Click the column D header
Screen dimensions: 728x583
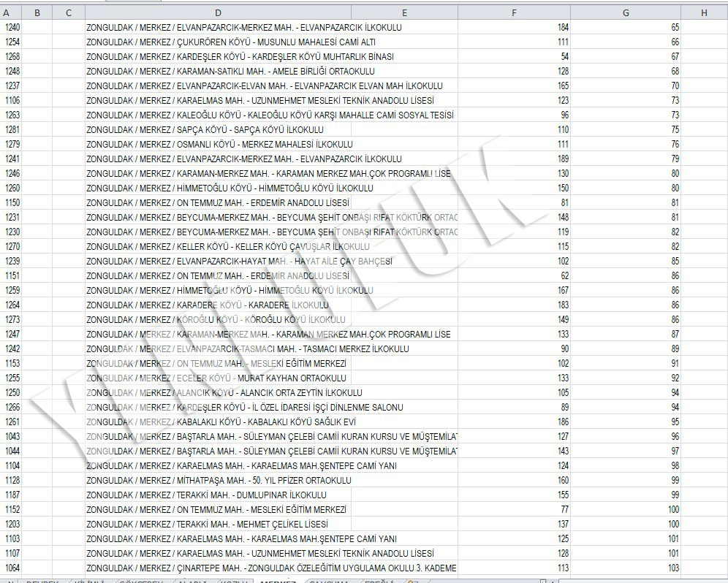pyautogui.click(x=218, y=12)
